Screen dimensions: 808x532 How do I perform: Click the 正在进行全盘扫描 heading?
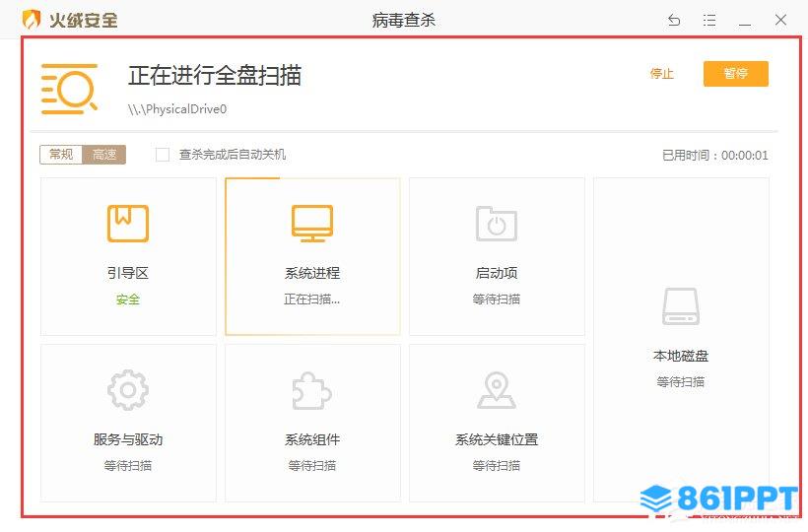(x=215, y=75)
